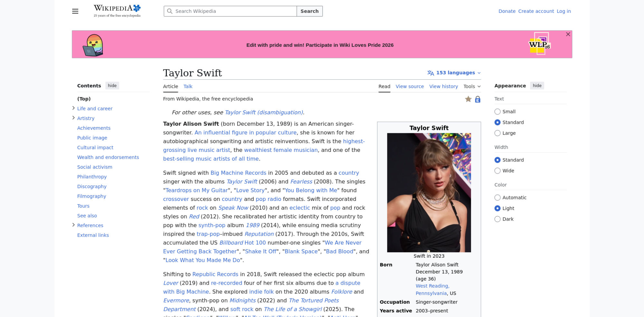
Task: Click the rainbow mascot banner image
Action: (x=93, y=45)
